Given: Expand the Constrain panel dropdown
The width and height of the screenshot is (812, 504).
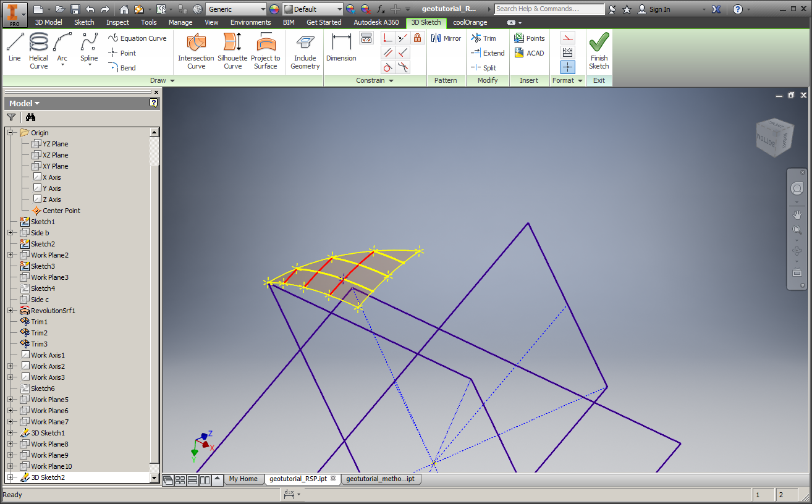Looking at the screenshot, I should (x=374, y=80).
